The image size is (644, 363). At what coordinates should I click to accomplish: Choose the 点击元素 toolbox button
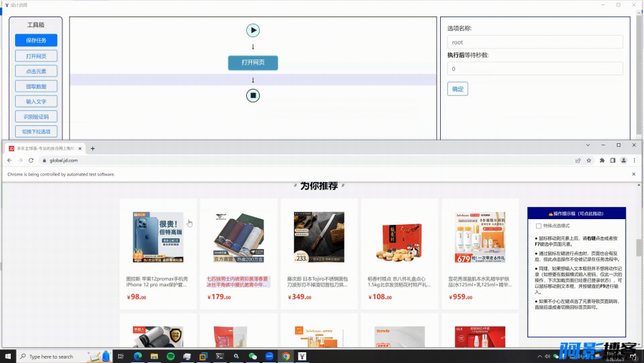(x=36, y=71)
